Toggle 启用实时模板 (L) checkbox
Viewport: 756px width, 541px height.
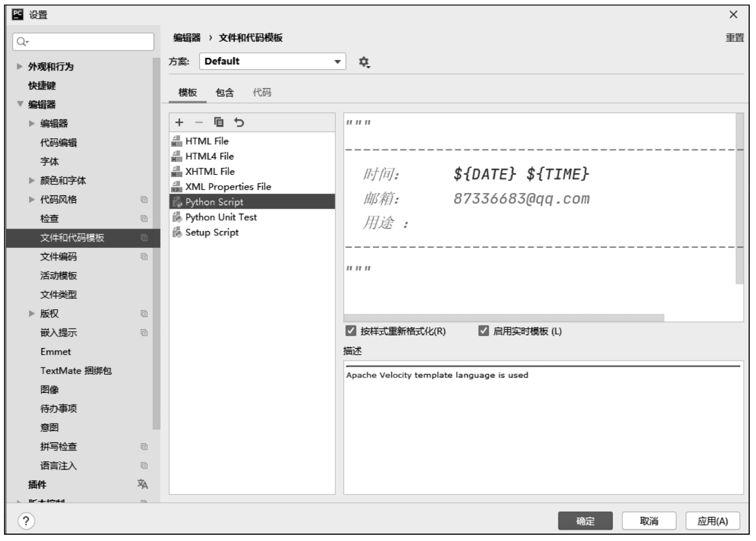(x=484, y=331)
